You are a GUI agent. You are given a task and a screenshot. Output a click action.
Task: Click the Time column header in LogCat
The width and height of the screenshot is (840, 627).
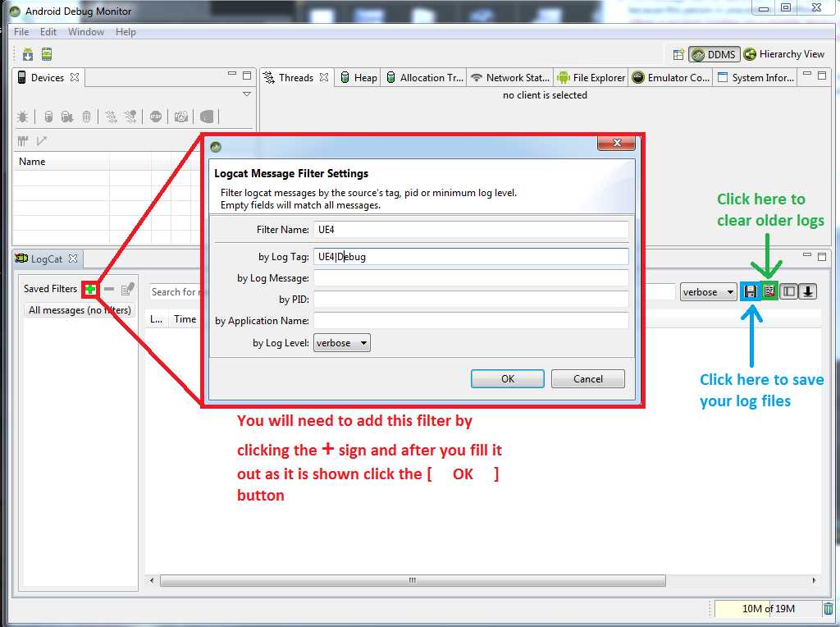pos(185,319)
